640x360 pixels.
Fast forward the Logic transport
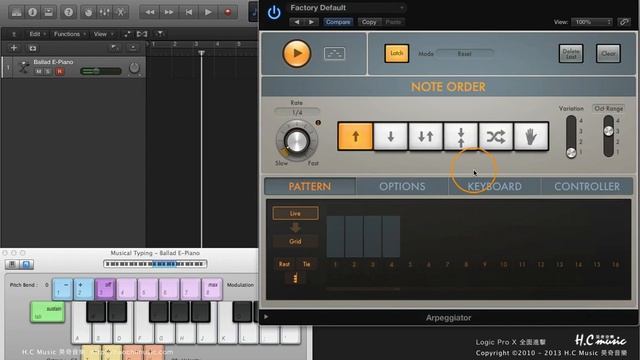coord(169,12)
